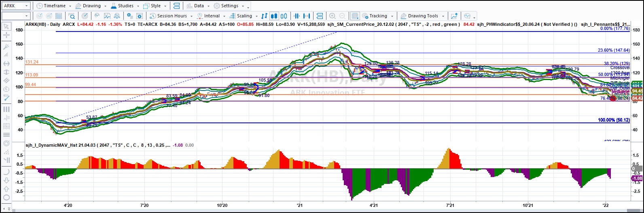Viewport: 644px width, 213px height.
Task: Open the gear with hash settings icon
Action: click(x=130, y=16)
